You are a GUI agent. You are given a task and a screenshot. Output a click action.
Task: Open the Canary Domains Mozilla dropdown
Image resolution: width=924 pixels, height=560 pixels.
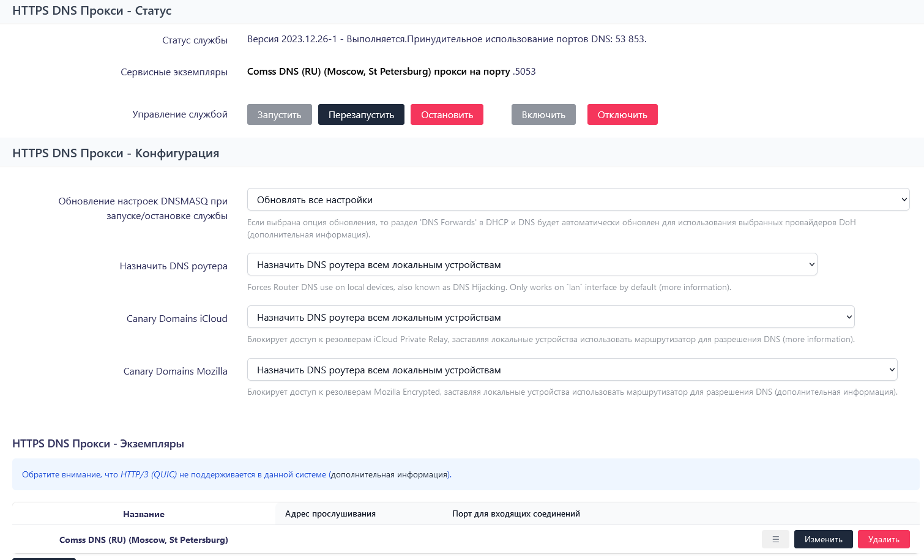click(572, 370)
